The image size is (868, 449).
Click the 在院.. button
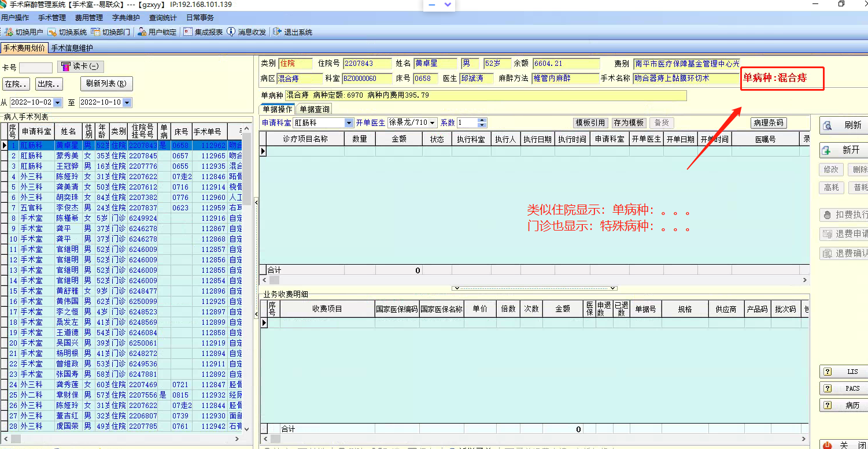16,84
